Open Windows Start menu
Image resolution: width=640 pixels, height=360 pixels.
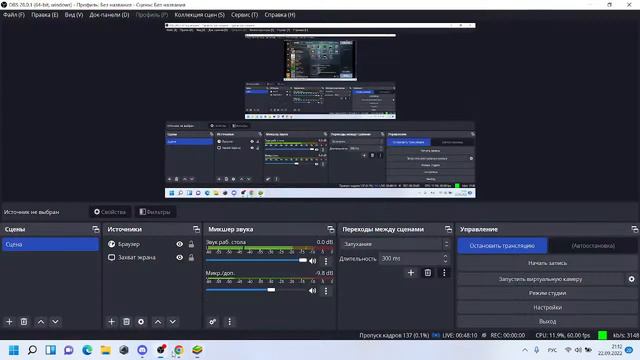tap(14, 350)
